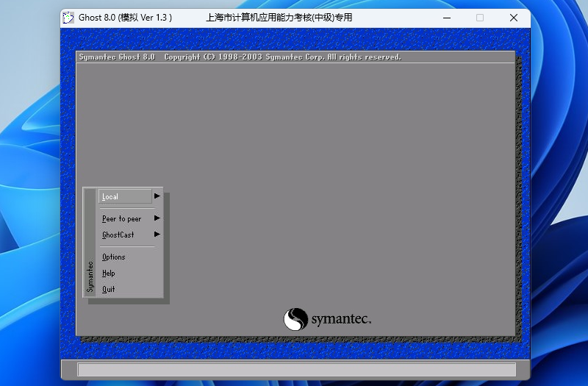This screenshot has width=588, height=386.
Task: Open the Local menu item
Action: click(x=125, y=196)
